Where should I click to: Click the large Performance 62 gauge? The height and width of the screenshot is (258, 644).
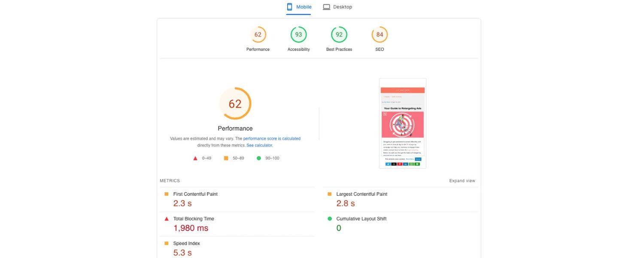tap(235, 104)
